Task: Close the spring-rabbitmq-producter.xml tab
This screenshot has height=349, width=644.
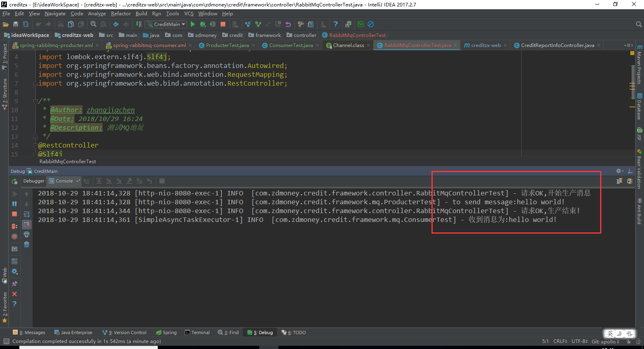Action: pos(97,45)
